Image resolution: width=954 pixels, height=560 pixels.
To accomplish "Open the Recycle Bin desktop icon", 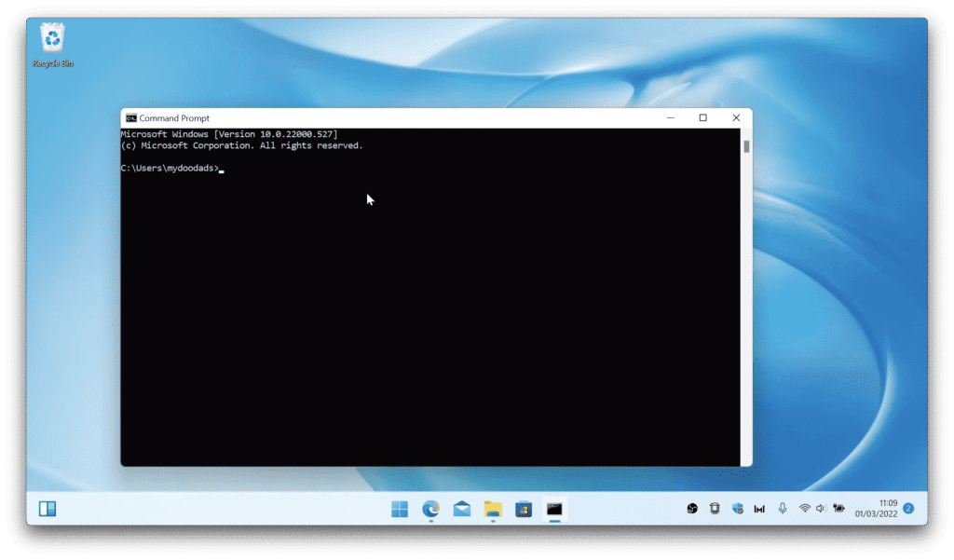I will click(52, 45).
